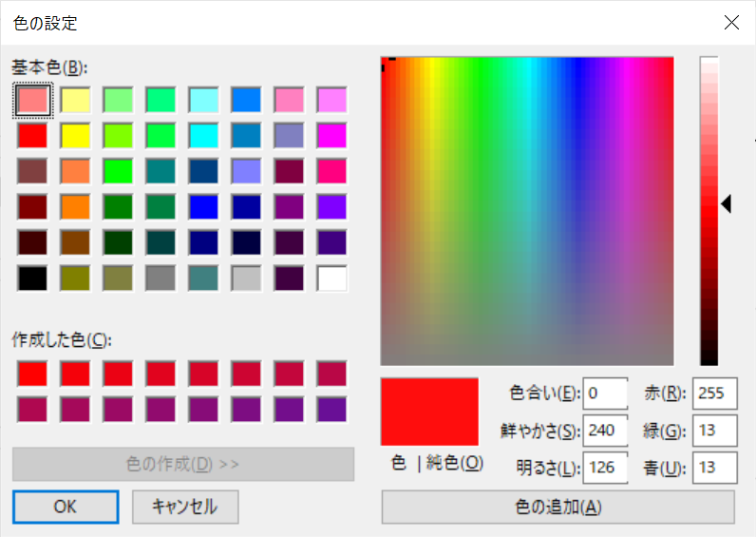Focus the 鮮やかさ(S) saturation field
Image resolution: width=756 pixels, height=537 pixels.
pos(605,431)
